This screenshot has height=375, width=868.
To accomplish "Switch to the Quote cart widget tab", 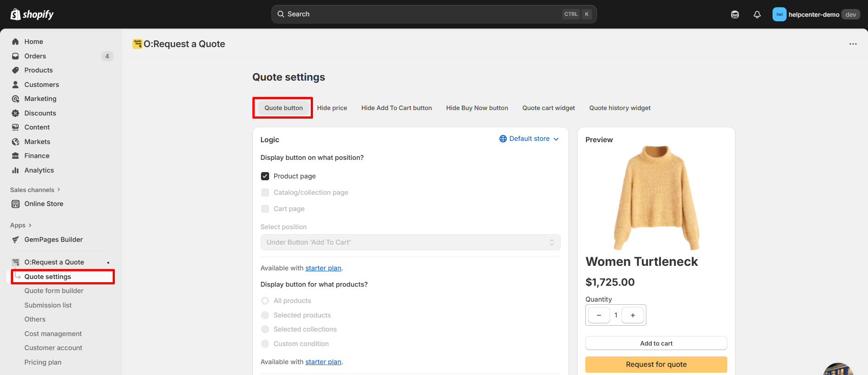I will tap(548, 108).
